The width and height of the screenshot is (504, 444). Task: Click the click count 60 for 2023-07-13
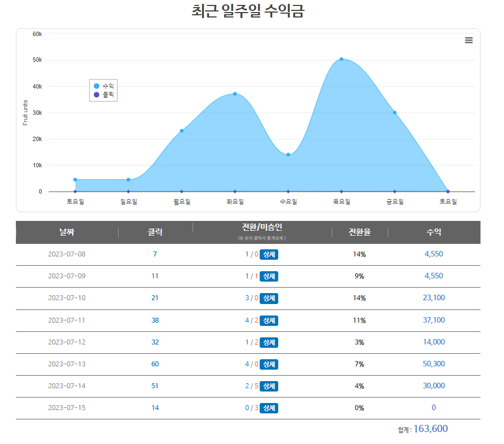(x=155, y=364)
